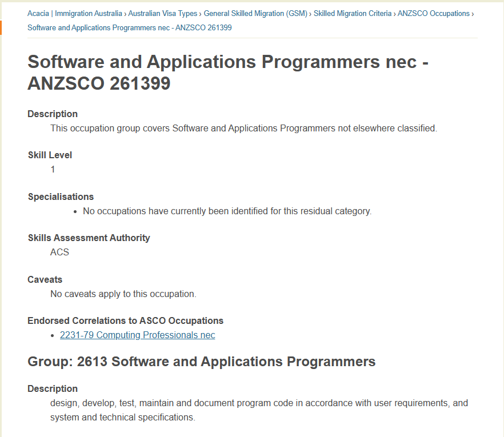Screen dimensions: 504x437
Task: Click the Specialisations label
Action: pyautogui.click(x=61, y=197)
